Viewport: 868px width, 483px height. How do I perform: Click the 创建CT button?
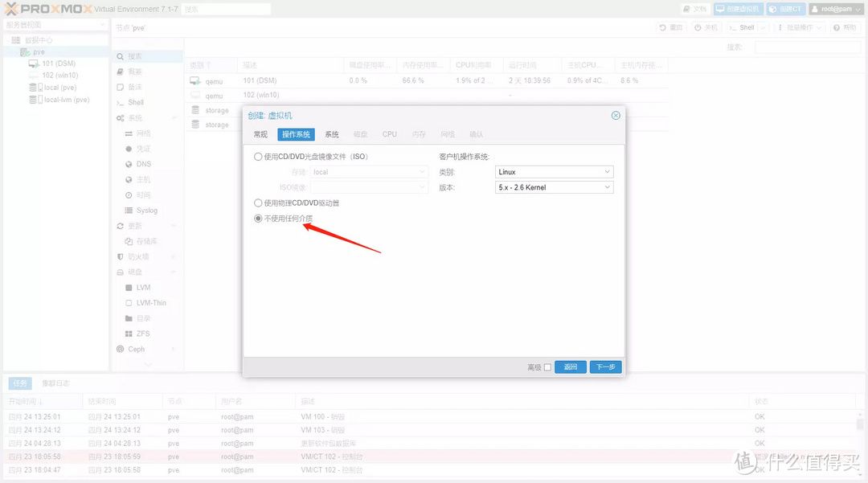coord(785,9)
